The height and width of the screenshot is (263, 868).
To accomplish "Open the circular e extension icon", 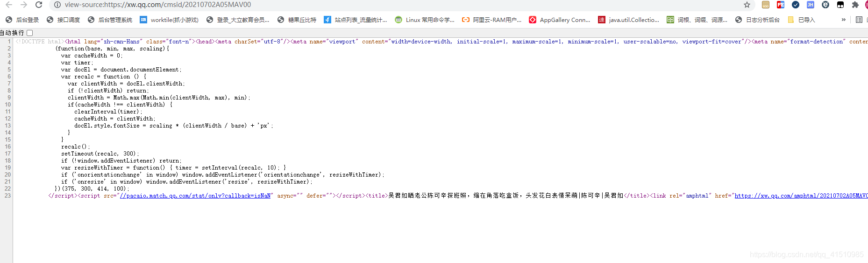I will [825, 5].
